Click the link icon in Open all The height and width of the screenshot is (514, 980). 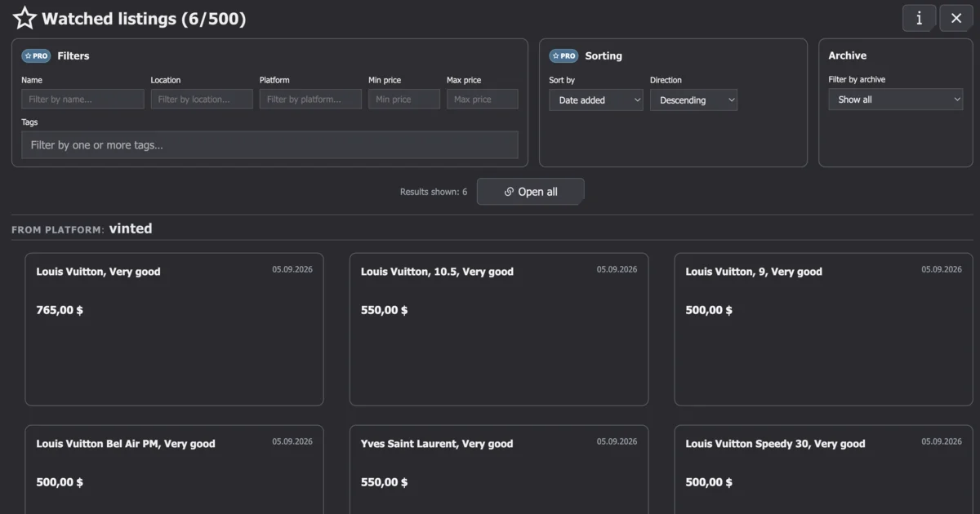tap(509, 192)
